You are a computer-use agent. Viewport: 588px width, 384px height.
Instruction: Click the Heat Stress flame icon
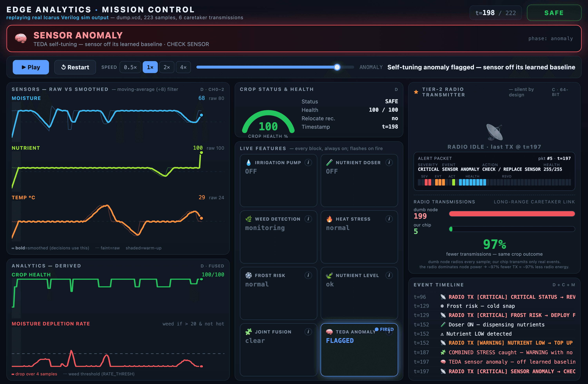point(329,219)
